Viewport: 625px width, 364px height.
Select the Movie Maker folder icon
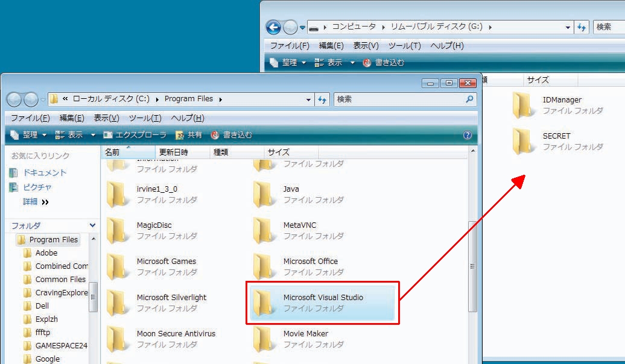(x=263, y=339)
